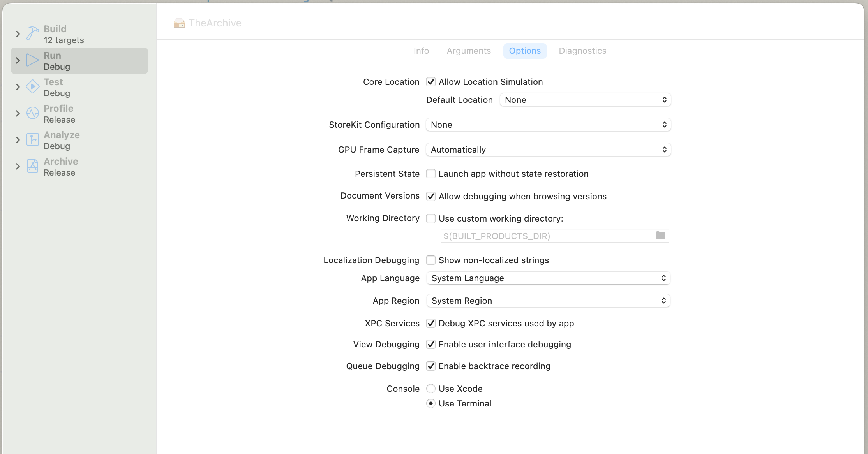868x454 pixels.
Task: Switch to the Info tab
Action: coord(421,51)
